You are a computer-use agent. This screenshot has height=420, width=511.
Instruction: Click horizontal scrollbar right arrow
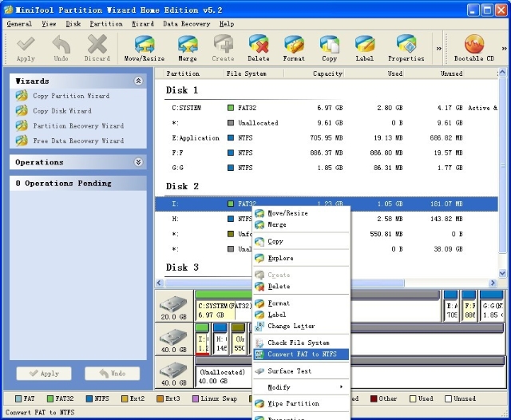493,283
